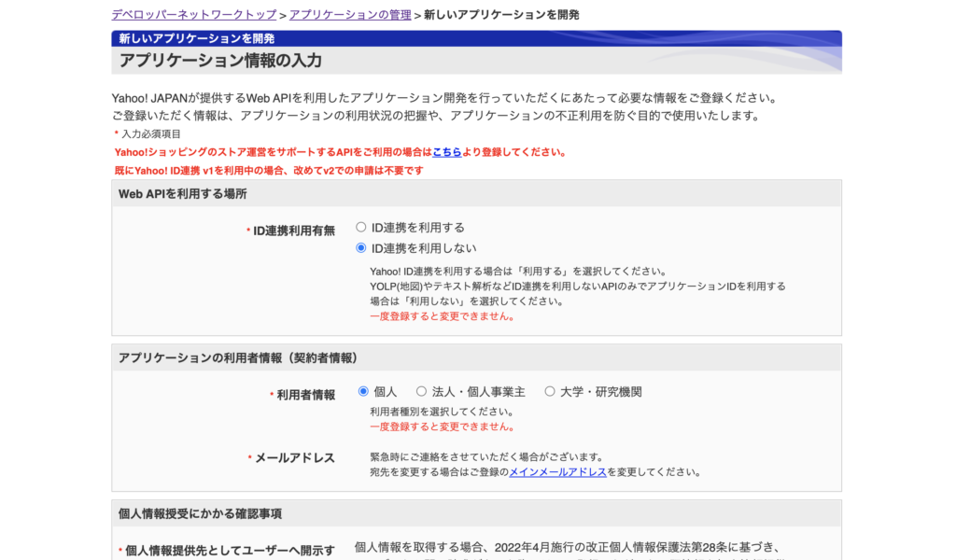The image size is (956, 560).
Task: Choose the 個人 user type radio button
Action: [x=363, y=392]
